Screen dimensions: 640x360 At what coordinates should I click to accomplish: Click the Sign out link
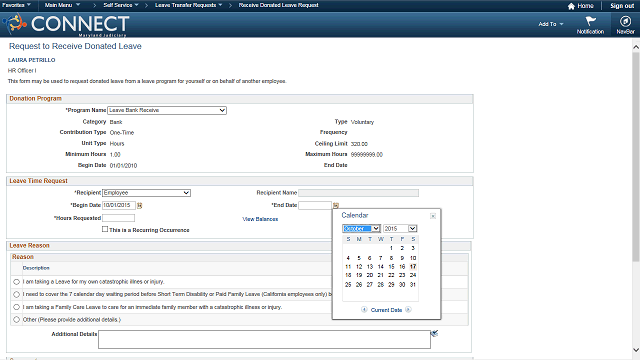coord(622,6)
